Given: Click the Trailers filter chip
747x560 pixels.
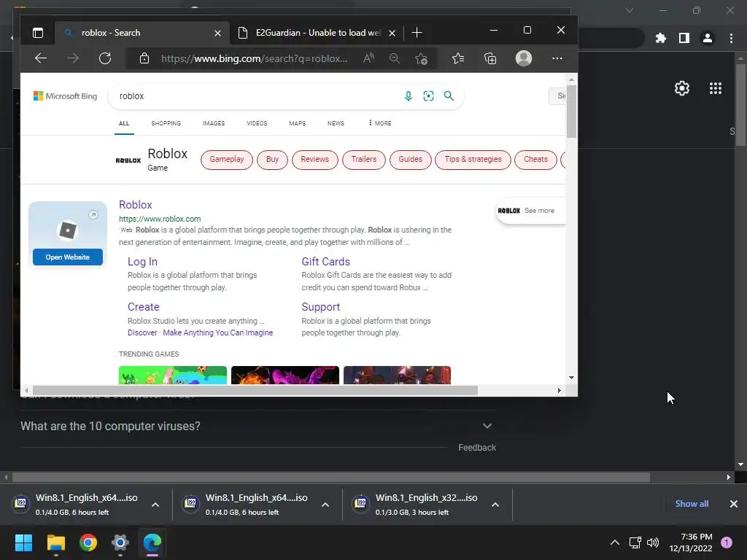Looking at the screenshot, I should 364,160.
